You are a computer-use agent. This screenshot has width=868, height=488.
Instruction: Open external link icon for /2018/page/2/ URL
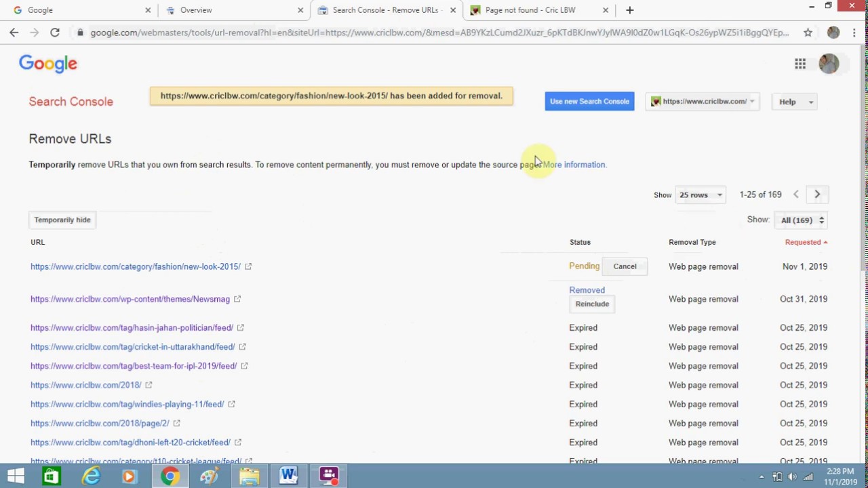coord(176,423)
